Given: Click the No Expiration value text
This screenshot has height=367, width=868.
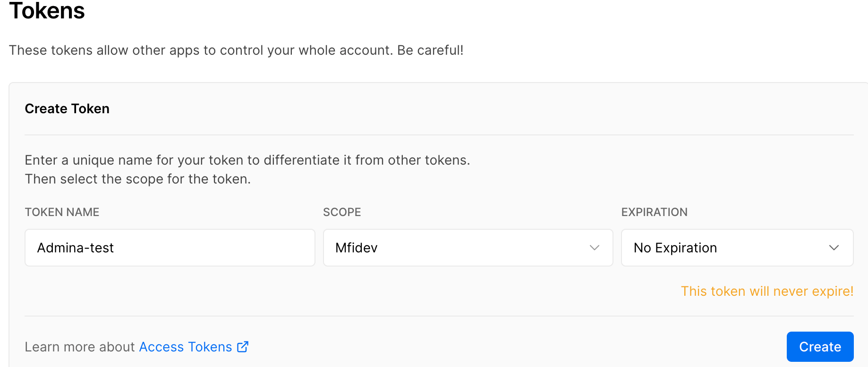Looking at the screenshot, I should point(675,248).
